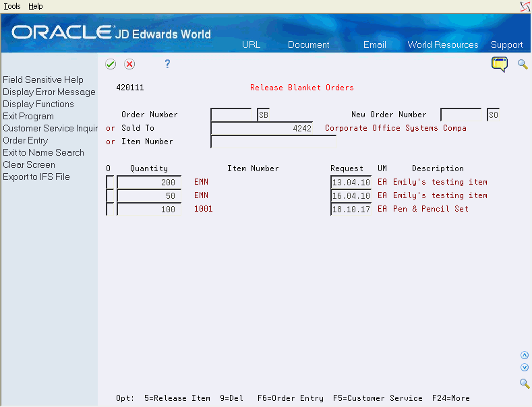Select Display Functions

tap(38, 104)
